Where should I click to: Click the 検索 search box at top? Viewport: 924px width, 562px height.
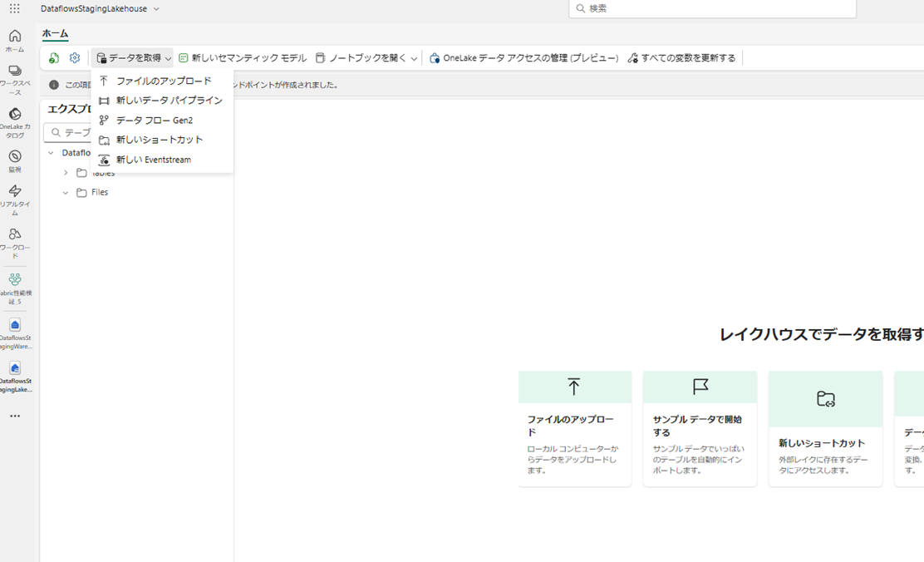pyautogui.click(x=712, y=8)
